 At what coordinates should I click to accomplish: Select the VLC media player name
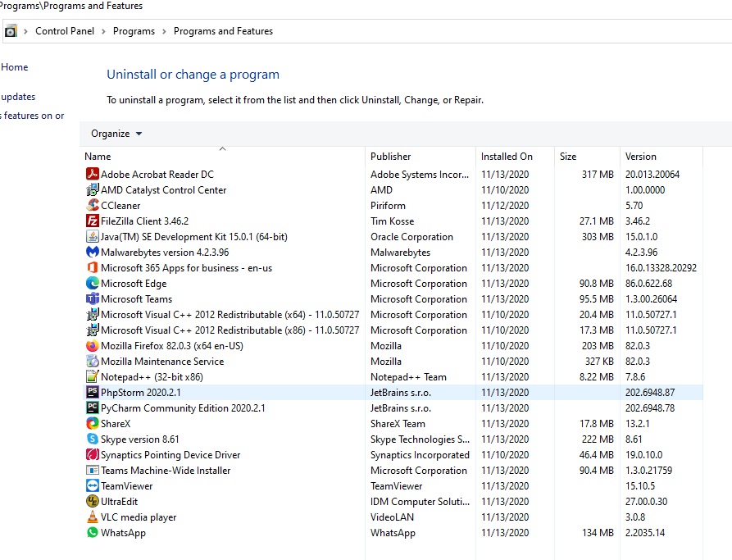pyautogui.click(x=139, y=517)
